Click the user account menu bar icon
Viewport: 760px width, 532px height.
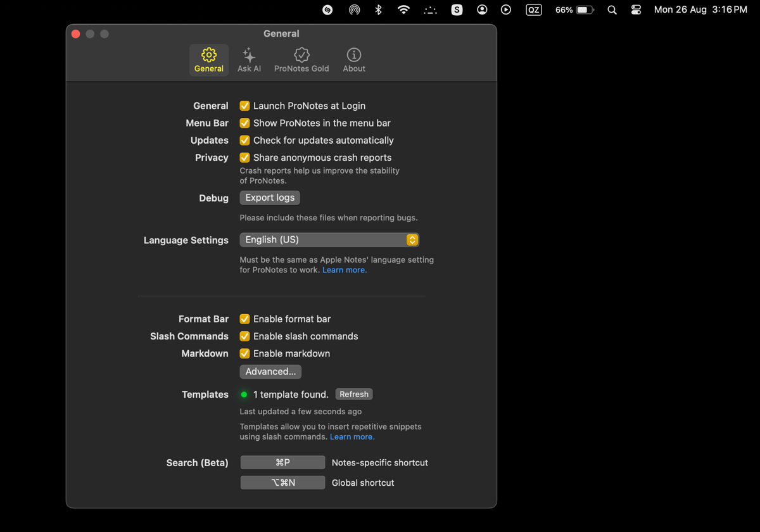tap(482, 9)
